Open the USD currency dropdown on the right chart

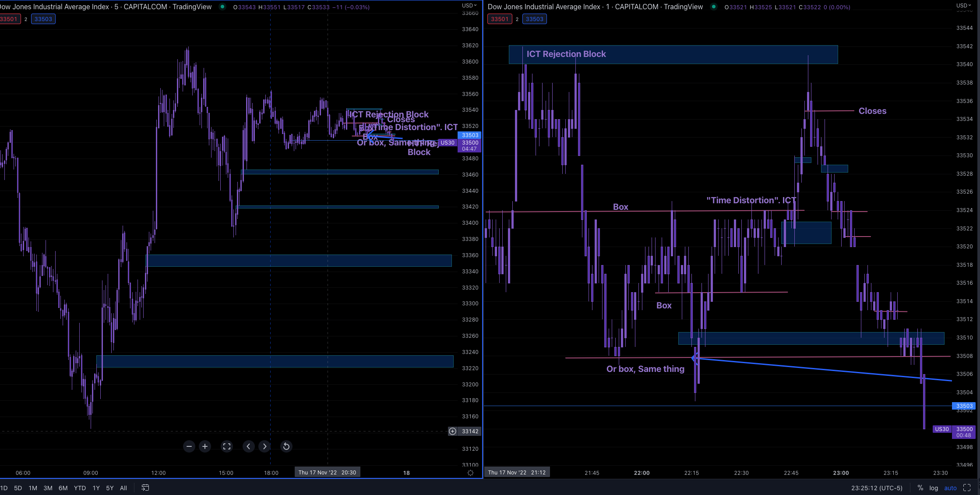(x=962, y=6)
